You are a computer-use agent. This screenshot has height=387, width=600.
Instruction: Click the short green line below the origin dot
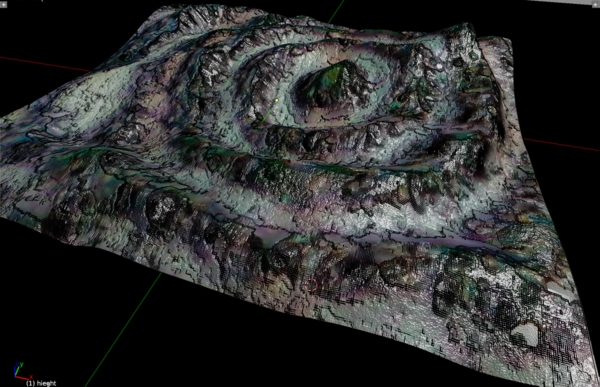click(x=266, y=117)
